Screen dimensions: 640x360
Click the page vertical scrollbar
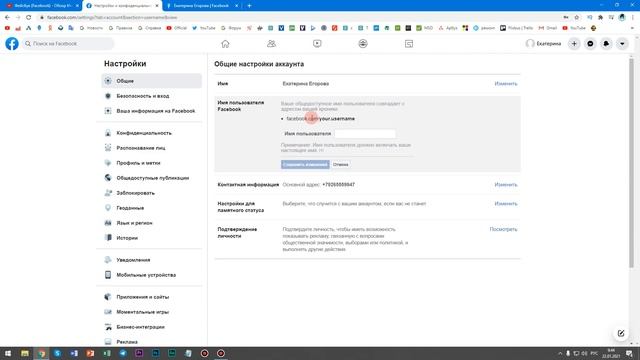click(631, 163)
